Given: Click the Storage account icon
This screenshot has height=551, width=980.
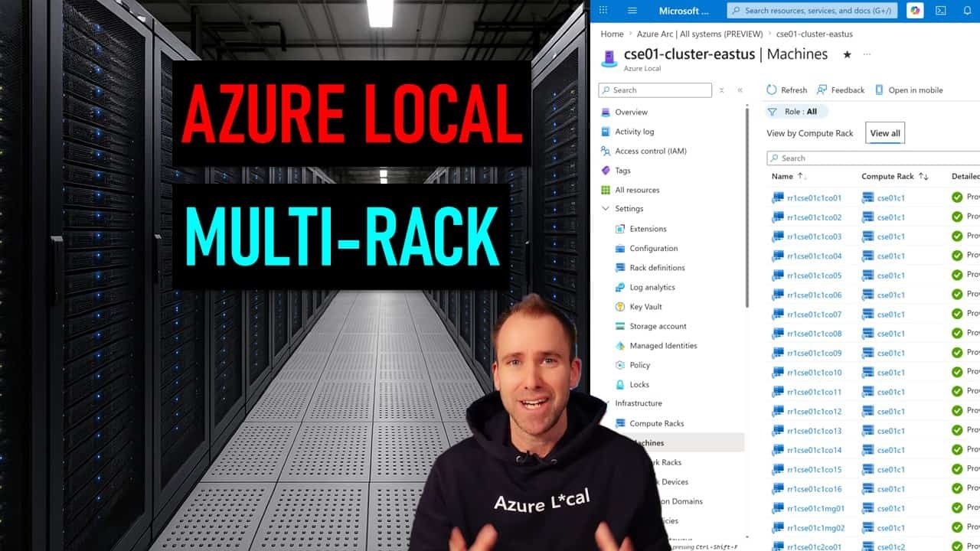Looking at the screenshot, I should (x=621, y=326).
